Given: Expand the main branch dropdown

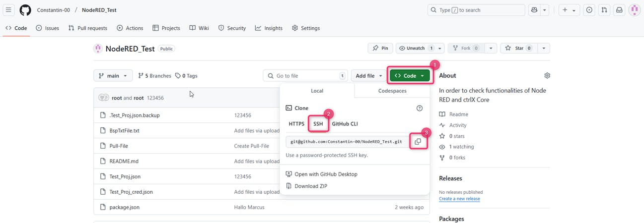Looking at the screenshot, I should 113,76.
